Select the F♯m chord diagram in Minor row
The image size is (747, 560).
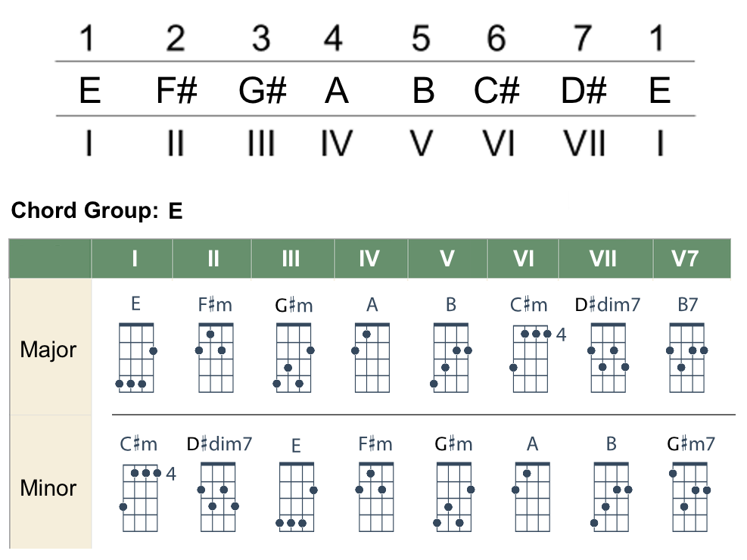(x=376, y=496)
